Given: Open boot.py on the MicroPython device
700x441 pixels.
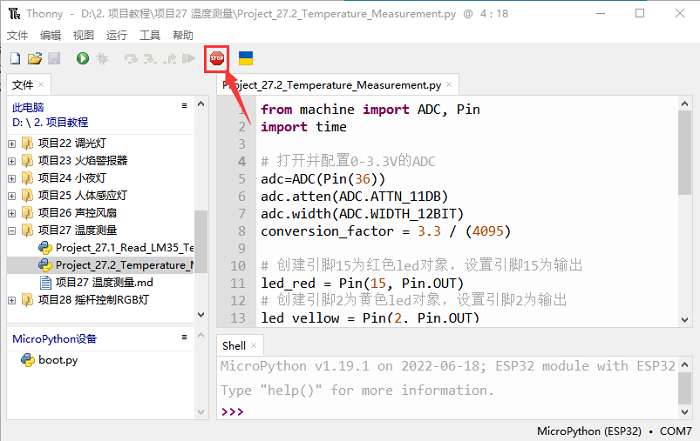Looking at the screenshot, I should coord(58,360).
